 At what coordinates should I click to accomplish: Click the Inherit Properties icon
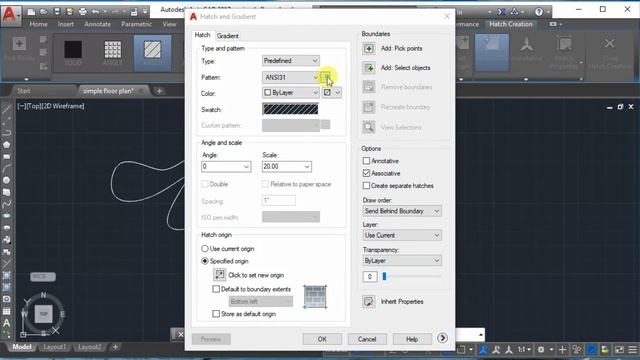click(x=369, y=302)
